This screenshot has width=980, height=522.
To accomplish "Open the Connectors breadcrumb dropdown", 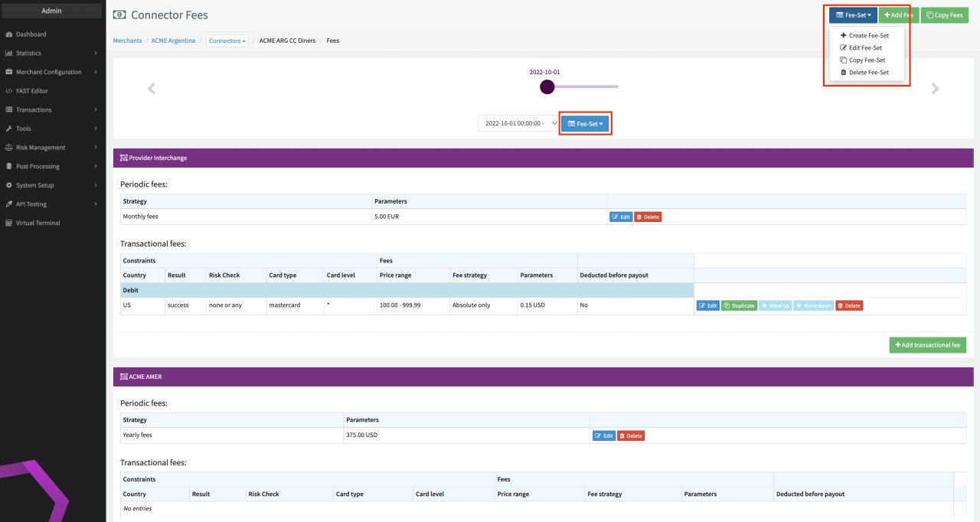I will coord(227,41).
